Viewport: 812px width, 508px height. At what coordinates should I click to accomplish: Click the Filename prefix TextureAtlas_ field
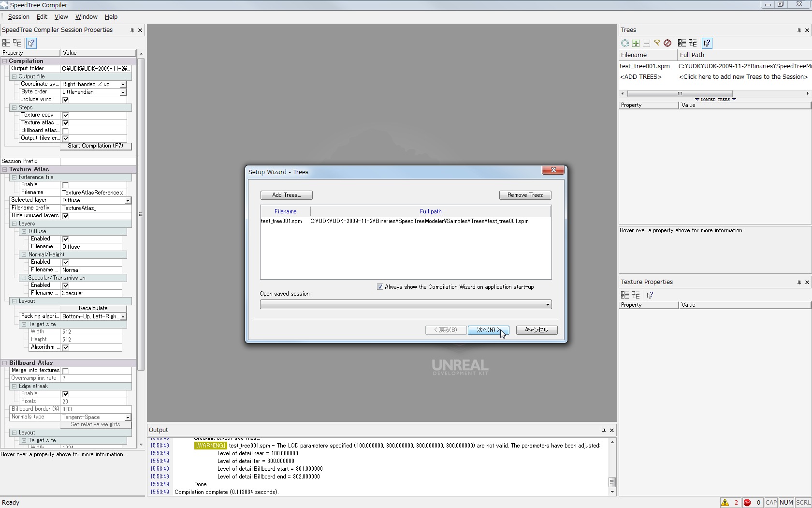tap(95, 208)
